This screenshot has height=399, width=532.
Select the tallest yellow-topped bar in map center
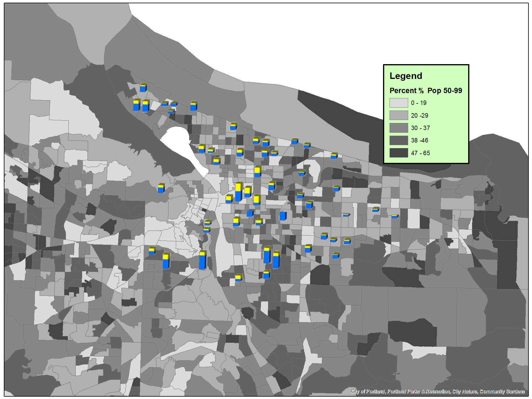[239, 192]
